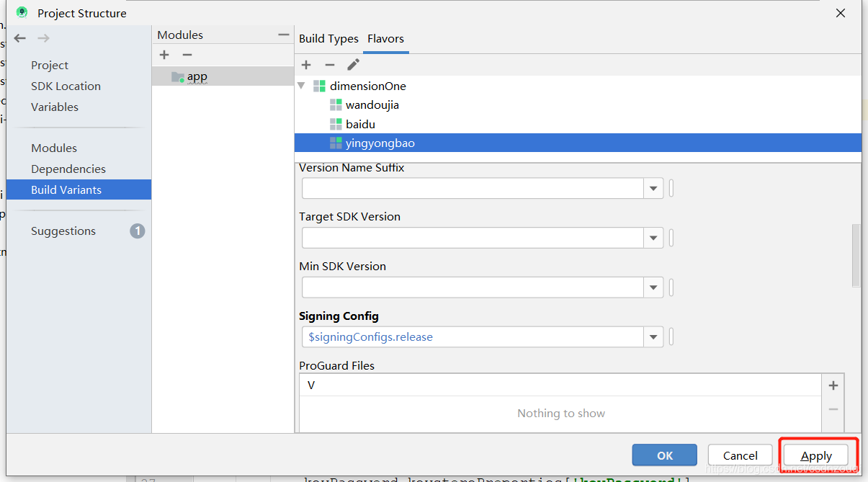Click the Apply button
The image size is (868, 482).
click(816, 455)
